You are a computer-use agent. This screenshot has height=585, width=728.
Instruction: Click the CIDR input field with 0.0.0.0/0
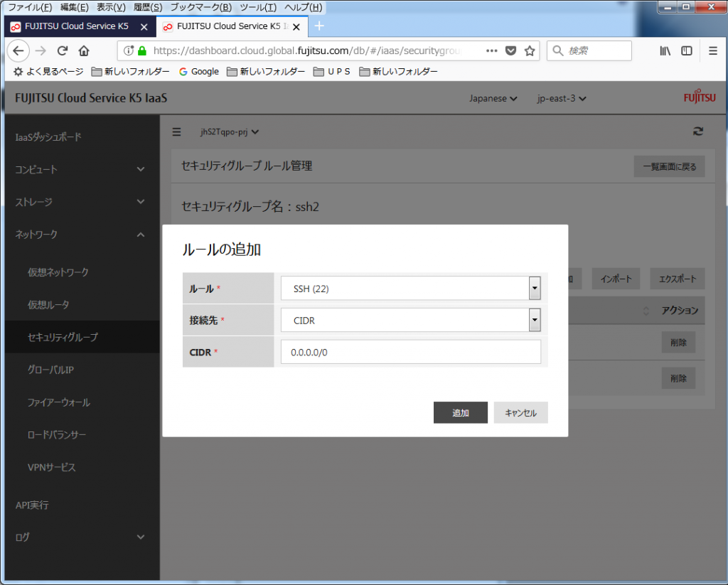tap(410, 352)
